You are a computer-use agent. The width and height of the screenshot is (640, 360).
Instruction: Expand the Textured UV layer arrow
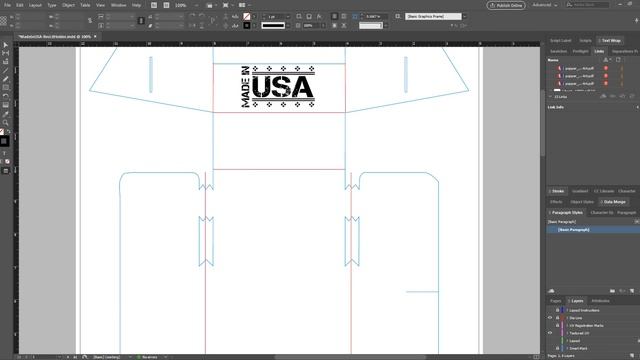[567, 333]
